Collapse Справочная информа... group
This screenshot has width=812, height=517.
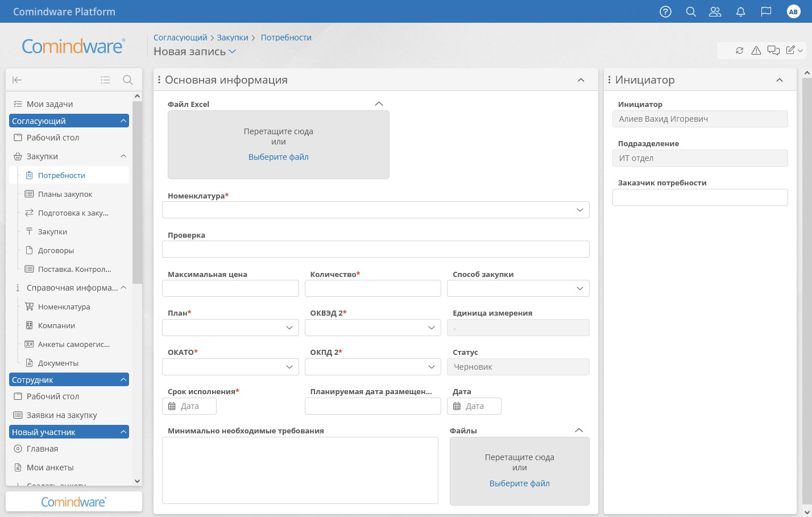tap(123, 288)
